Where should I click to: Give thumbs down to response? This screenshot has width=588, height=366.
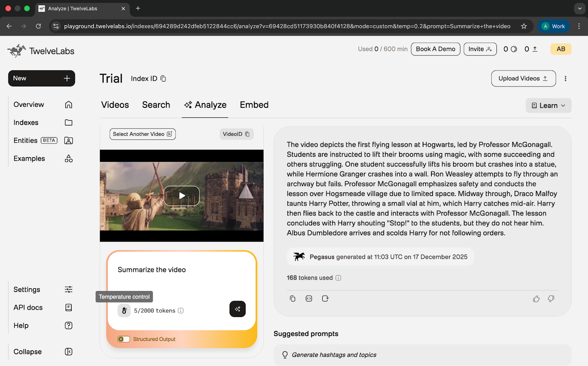coord(551,299)
